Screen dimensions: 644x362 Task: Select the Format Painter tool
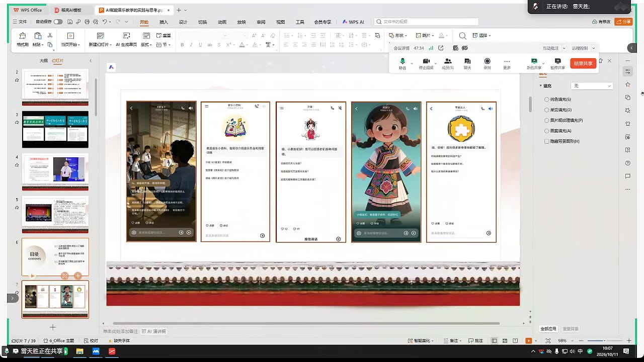[23, 40]
